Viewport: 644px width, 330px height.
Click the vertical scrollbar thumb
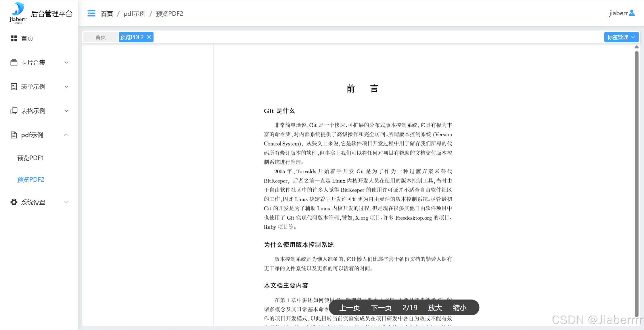pos(637,184)
